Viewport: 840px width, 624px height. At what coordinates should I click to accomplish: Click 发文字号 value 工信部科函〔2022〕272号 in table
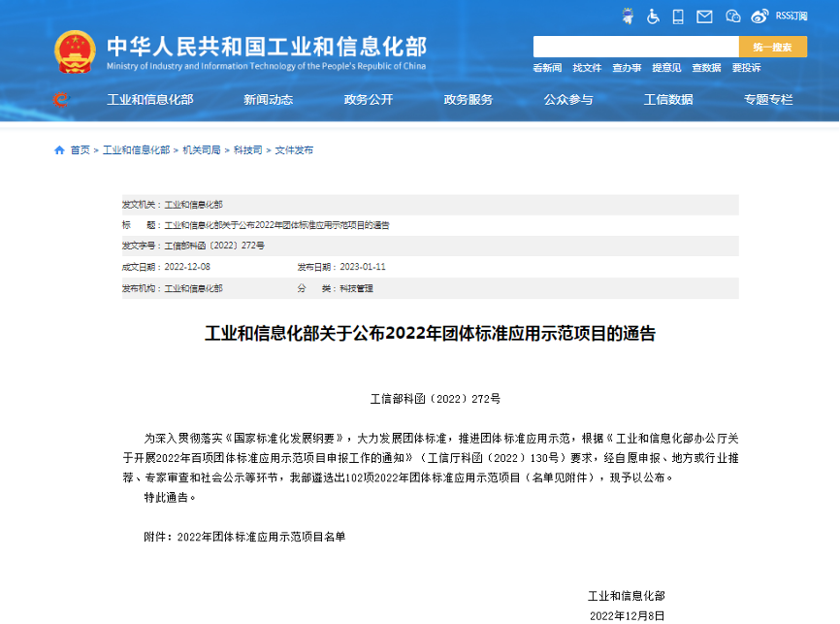click(x=214, y=246)
